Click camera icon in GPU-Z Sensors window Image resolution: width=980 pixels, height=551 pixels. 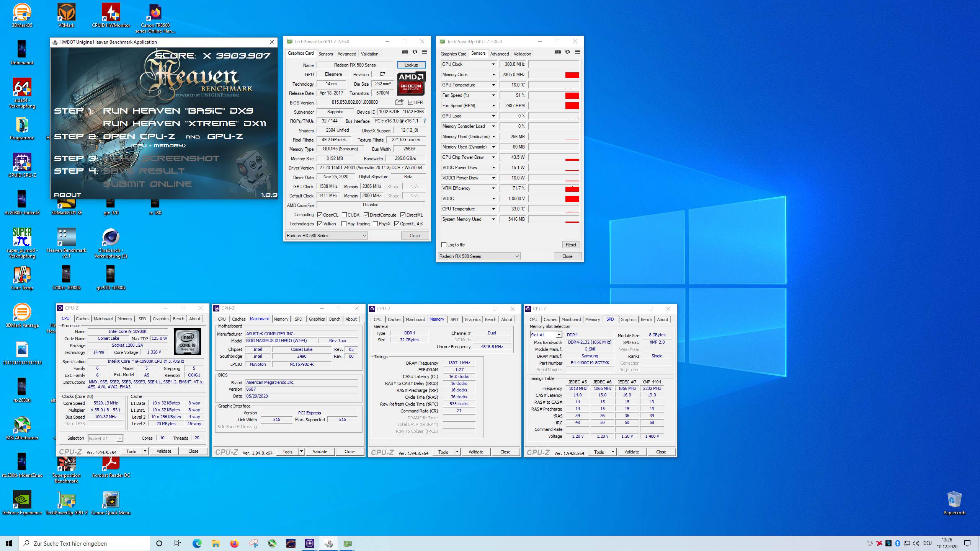[x=557, y=52]
